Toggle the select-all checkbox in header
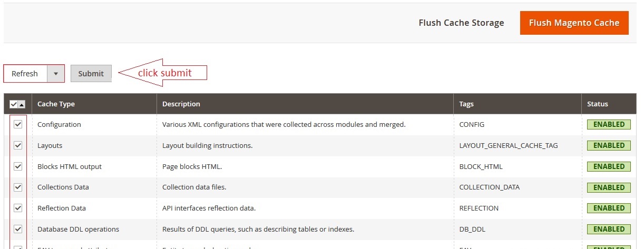The height and width of the screenshot is (249, 644). pyautogui.click(x=14, y=104)
